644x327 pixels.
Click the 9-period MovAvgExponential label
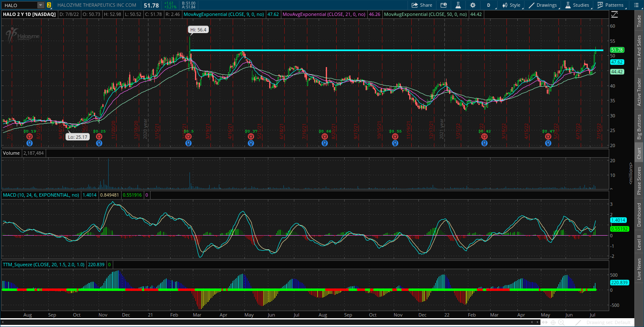224,14
